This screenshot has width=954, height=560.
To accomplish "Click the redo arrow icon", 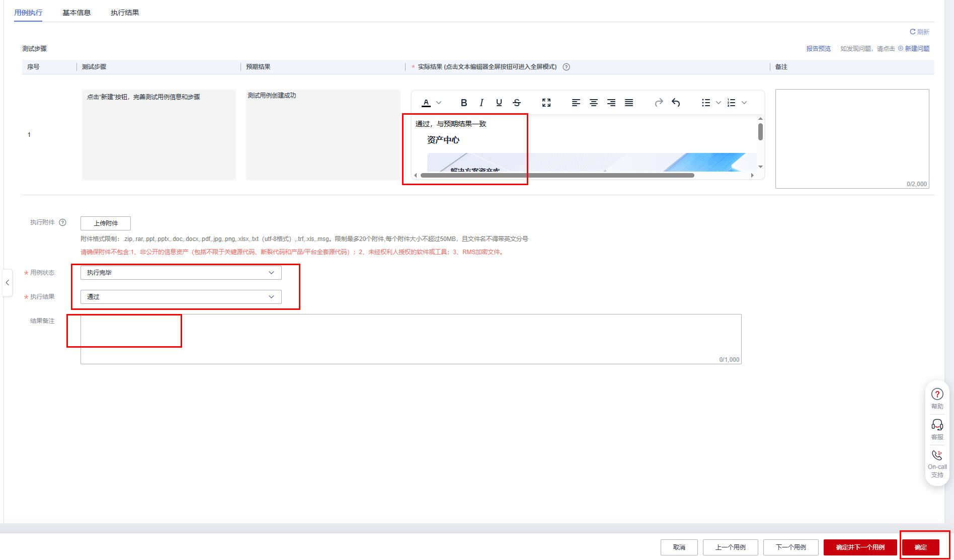I will [x=659, y=103].
